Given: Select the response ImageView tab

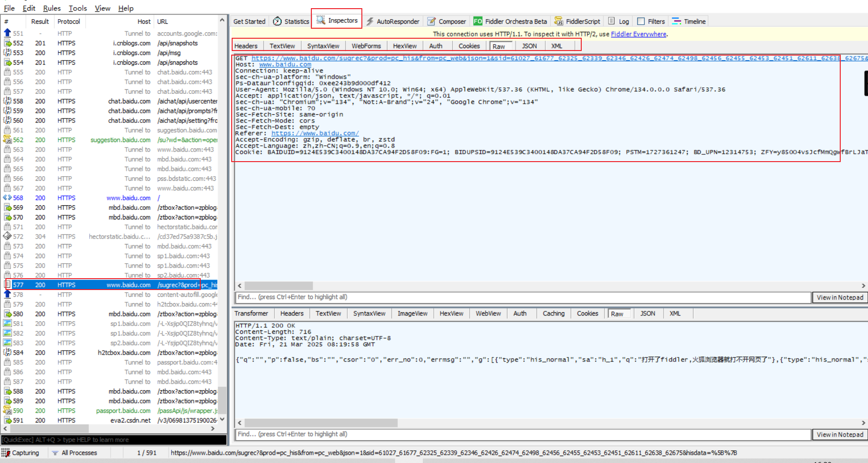Looking at the screenshot, I should 412,313.
